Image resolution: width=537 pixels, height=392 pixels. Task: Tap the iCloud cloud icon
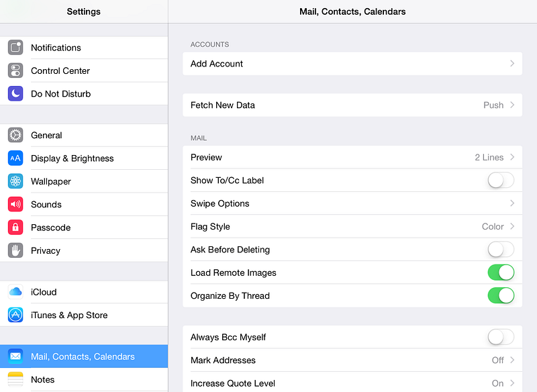click(x=15, y=292)
